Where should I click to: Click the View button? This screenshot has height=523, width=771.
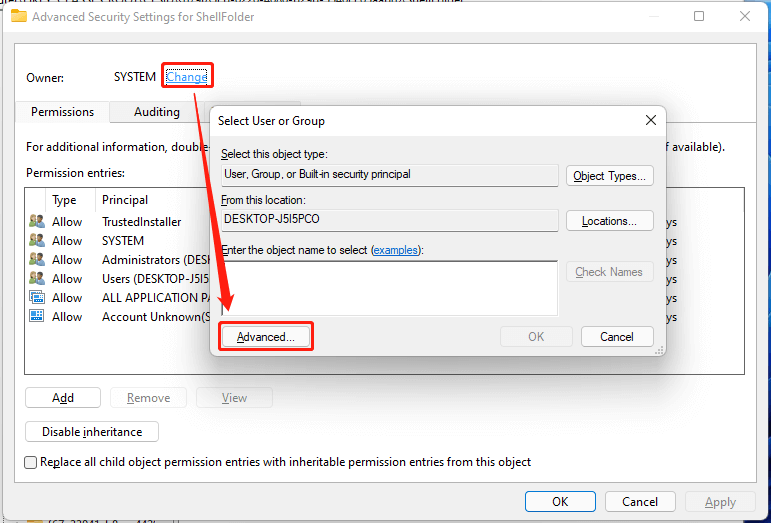(x=234, y=398)
